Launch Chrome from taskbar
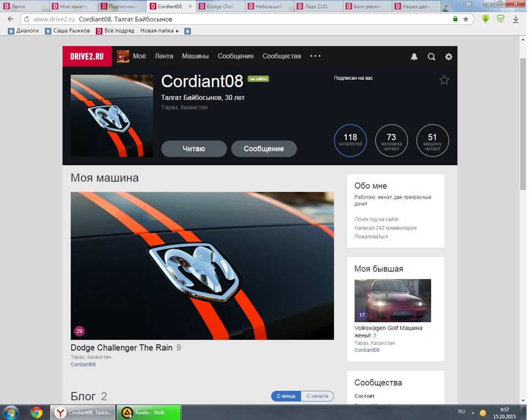 (x=36, y=412)
